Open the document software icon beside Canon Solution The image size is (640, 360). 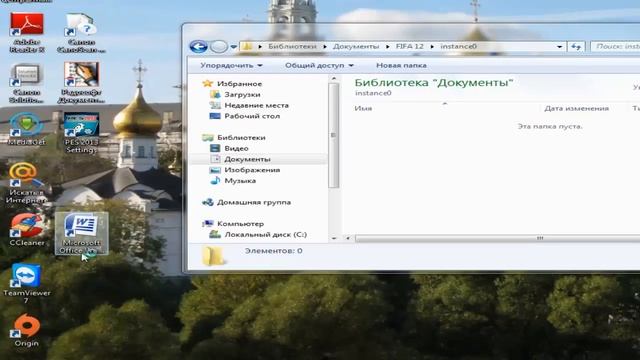81,83
